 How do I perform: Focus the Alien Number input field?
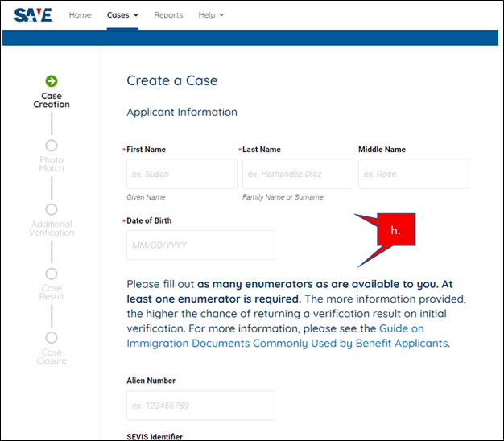tap(201, 406)
